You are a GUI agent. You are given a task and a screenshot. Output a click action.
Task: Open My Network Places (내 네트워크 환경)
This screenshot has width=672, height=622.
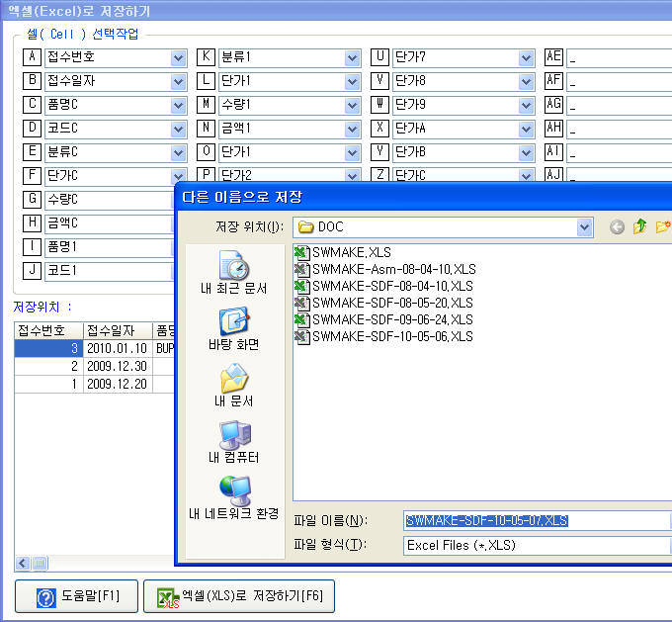coord(233,498)
